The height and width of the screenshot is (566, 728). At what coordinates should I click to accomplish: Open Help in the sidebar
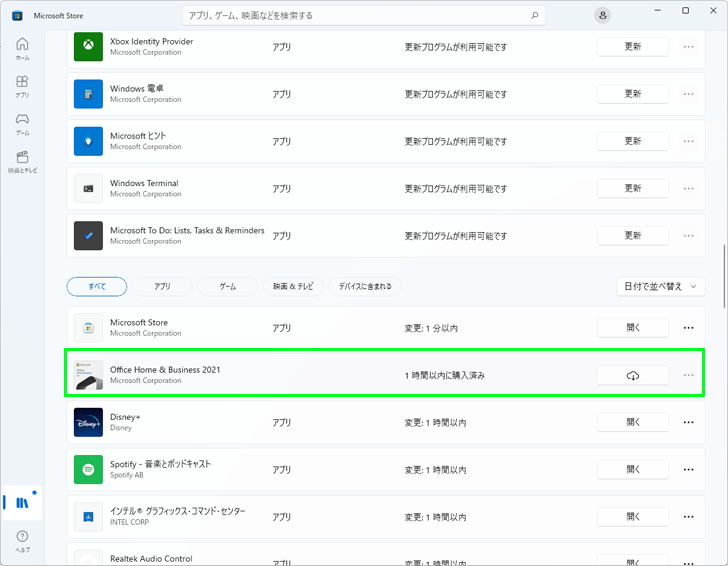(x=22, y=541)
